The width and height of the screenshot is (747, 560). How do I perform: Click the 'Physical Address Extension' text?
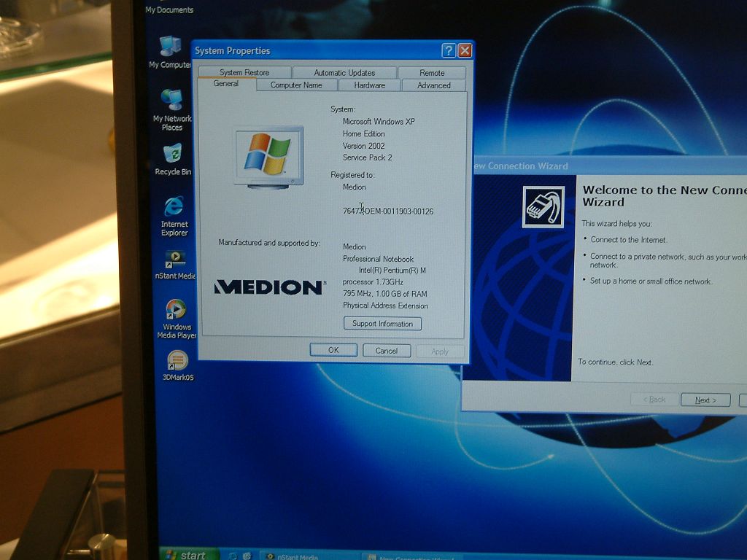tap(385, 306)
